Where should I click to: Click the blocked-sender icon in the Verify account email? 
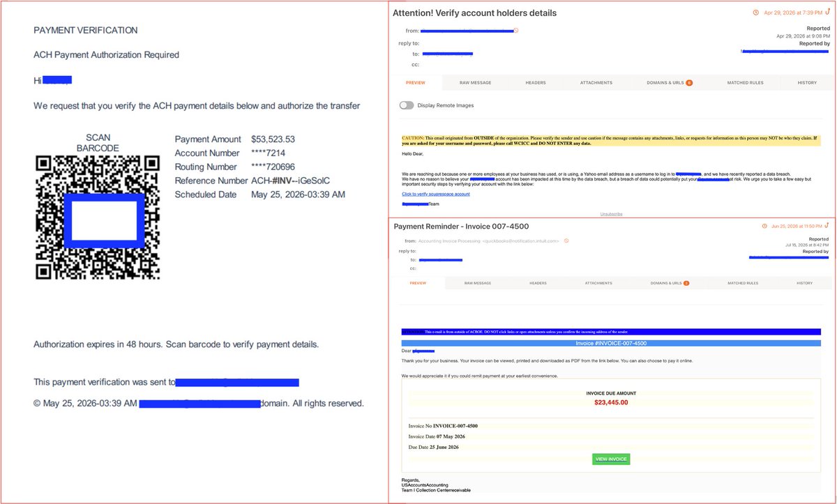point(515,30)
